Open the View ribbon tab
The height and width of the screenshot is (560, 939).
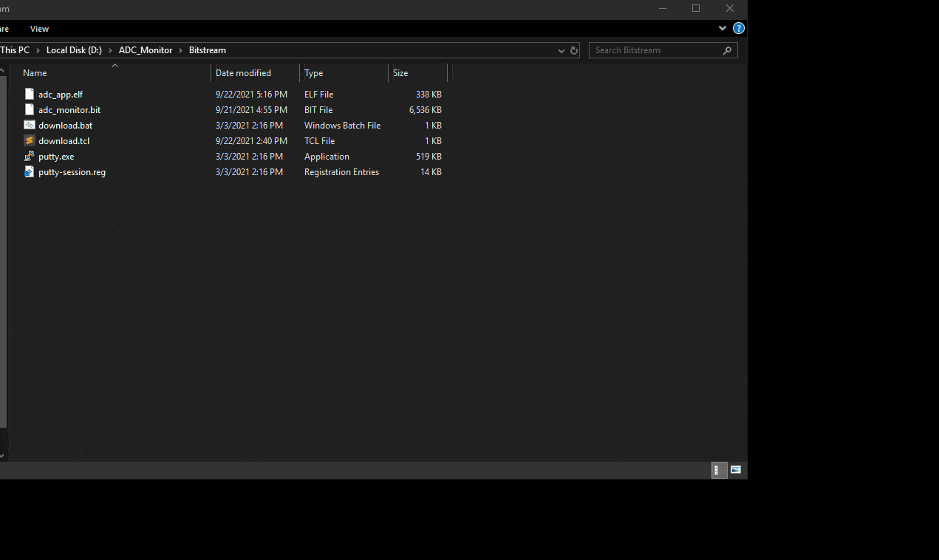point(39,29)
